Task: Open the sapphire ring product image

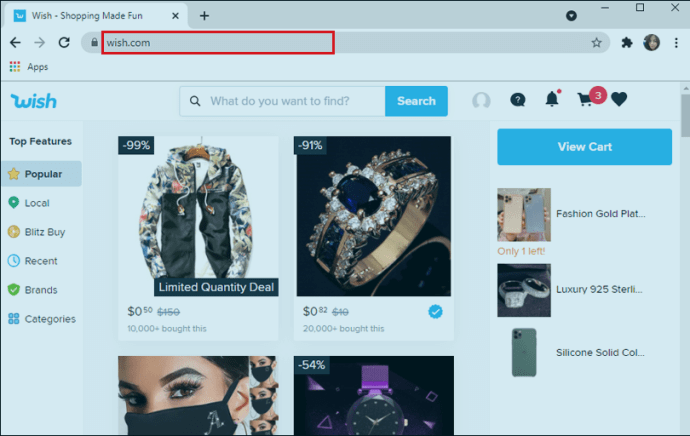Action: coord(373,217)
